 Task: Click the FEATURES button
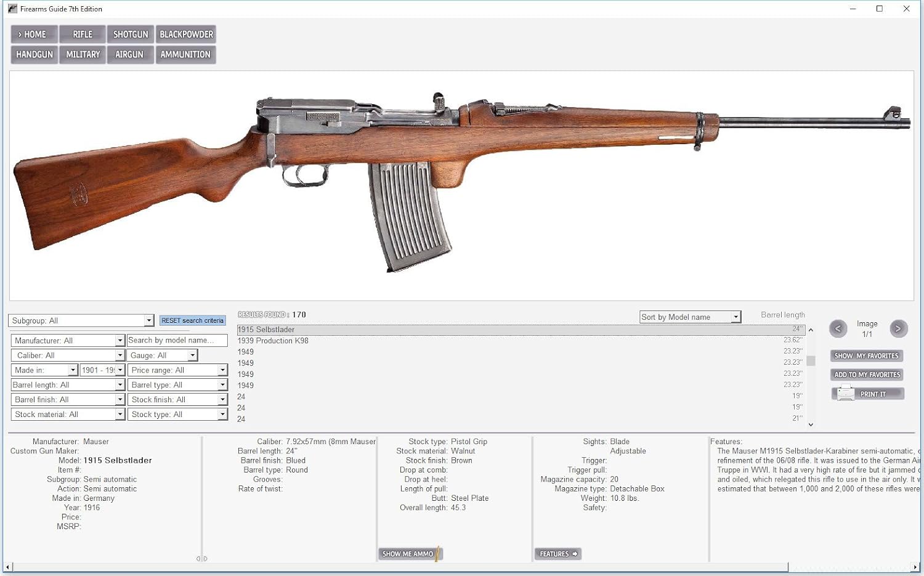(558, 554)
